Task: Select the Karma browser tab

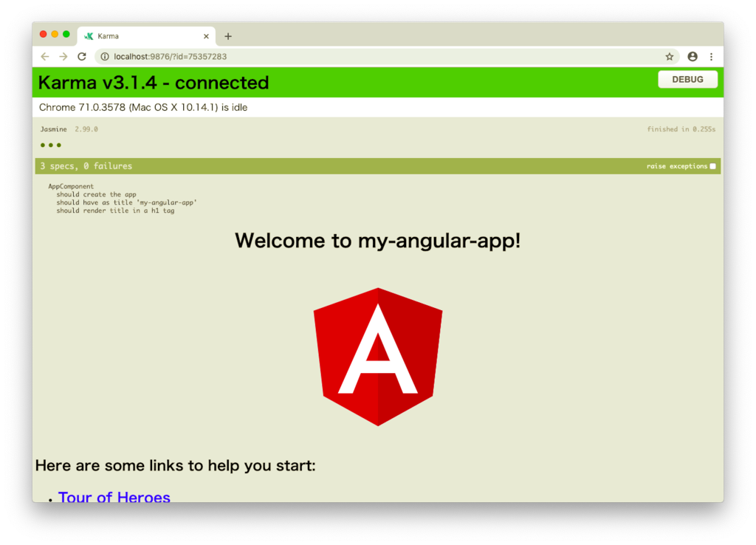Action: [x=146, y=36]
